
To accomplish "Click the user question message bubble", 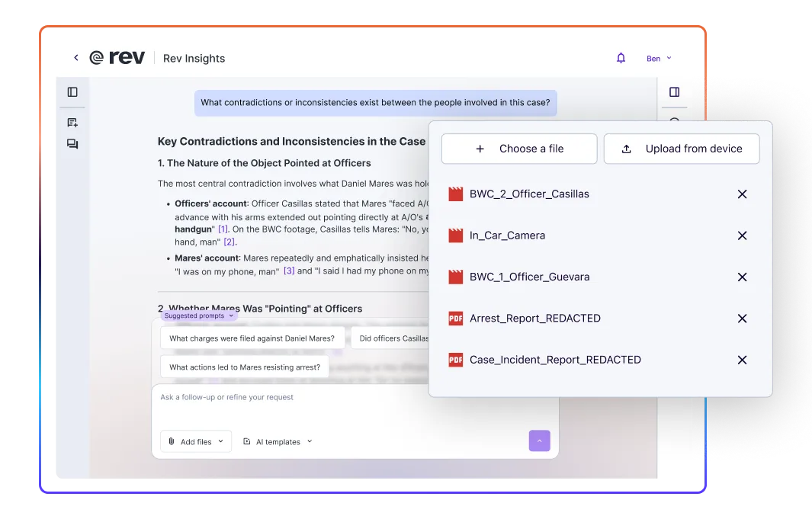I will click(x=375, y=102).
